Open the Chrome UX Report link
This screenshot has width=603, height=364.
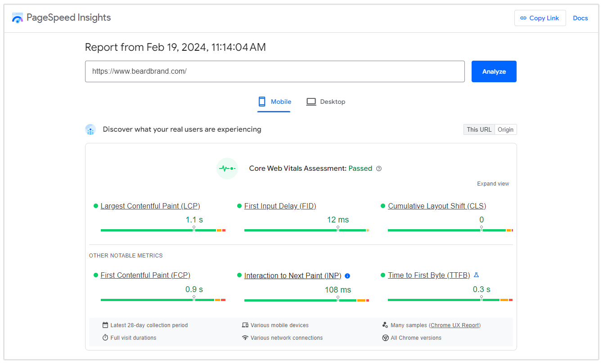(455, 325)
